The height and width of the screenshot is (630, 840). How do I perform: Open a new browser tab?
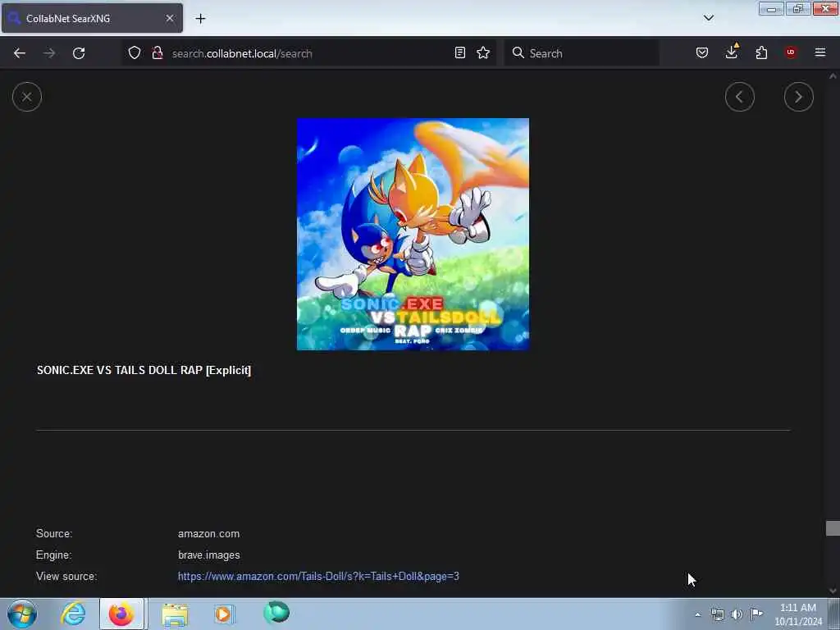(x=200, y=19)
